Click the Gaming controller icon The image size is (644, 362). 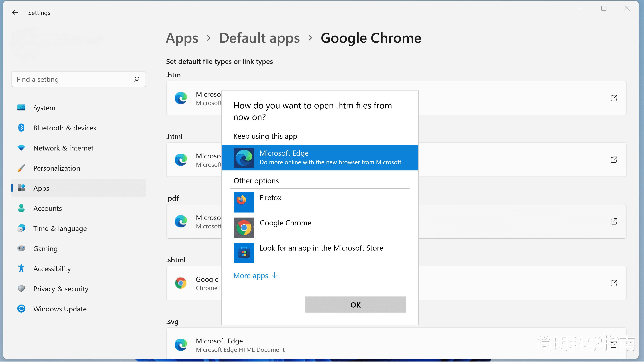tap(21, 248)
